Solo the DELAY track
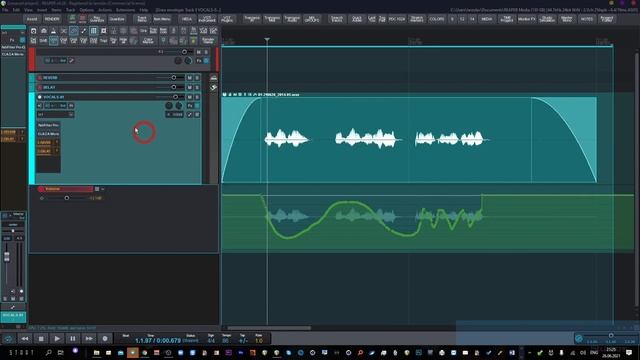Image resolution: width=640 pixels, height=360 pixels. [197, 87]
